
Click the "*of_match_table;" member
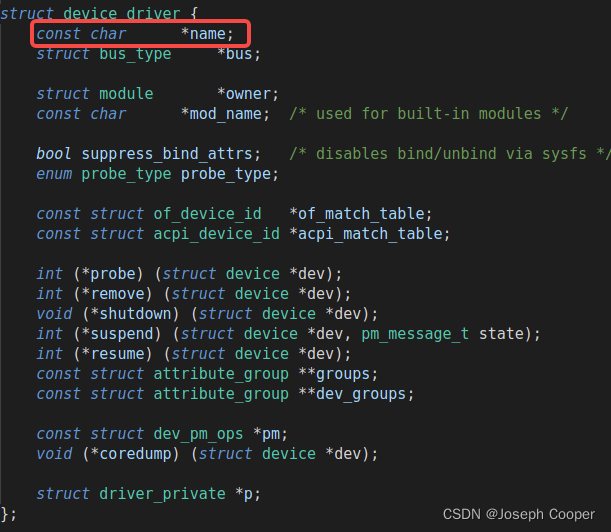pos(361,214)
